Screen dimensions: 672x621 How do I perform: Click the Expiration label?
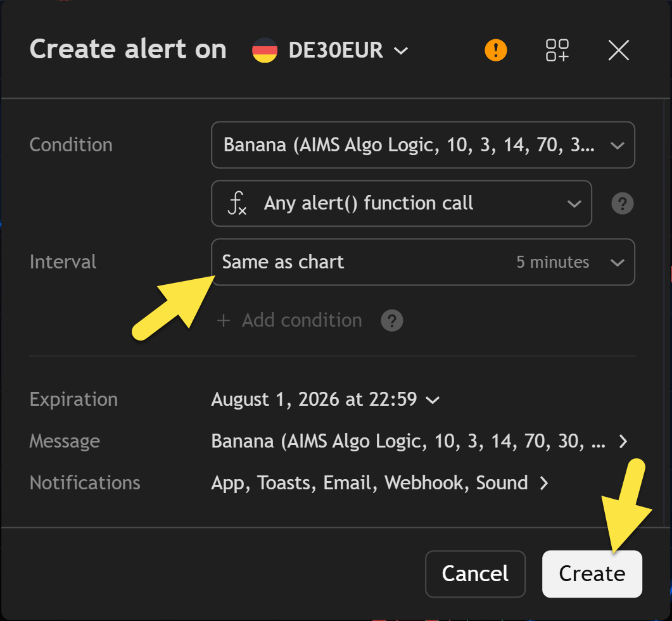(73, 399)
